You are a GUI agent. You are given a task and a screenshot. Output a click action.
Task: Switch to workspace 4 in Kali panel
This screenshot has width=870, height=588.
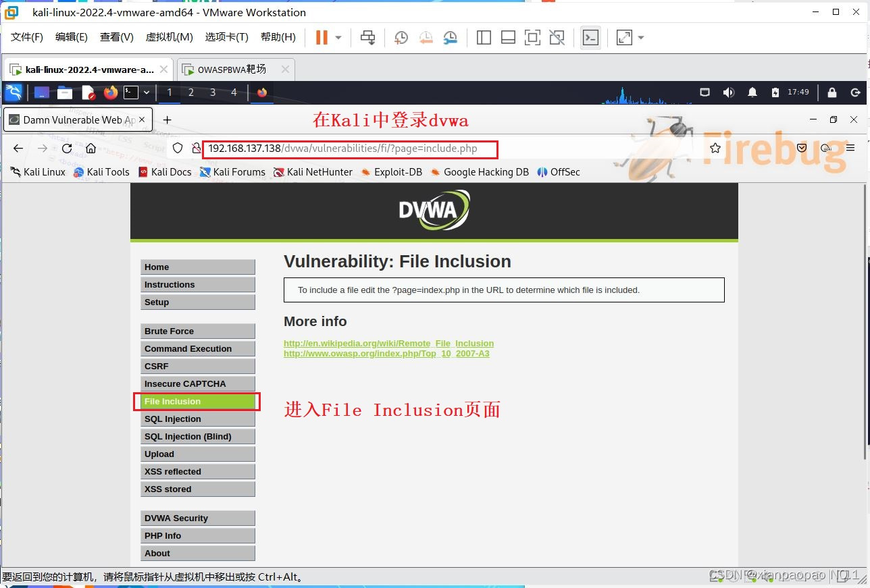pyautogui.click(x=234, y=92)
